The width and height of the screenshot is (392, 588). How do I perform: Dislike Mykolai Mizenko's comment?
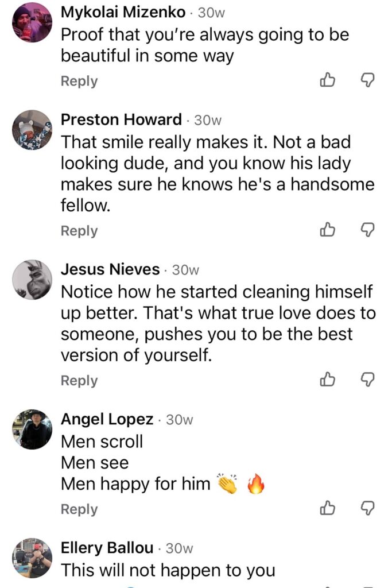click(x=367, y=81)
